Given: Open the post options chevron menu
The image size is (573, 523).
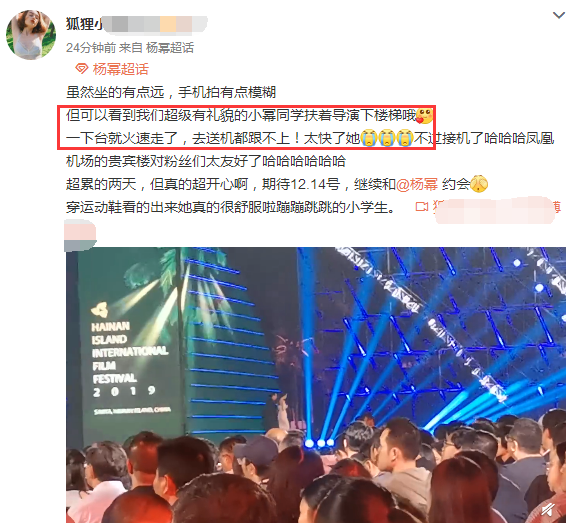Looking at the screenshot, I should click(559, 15).
